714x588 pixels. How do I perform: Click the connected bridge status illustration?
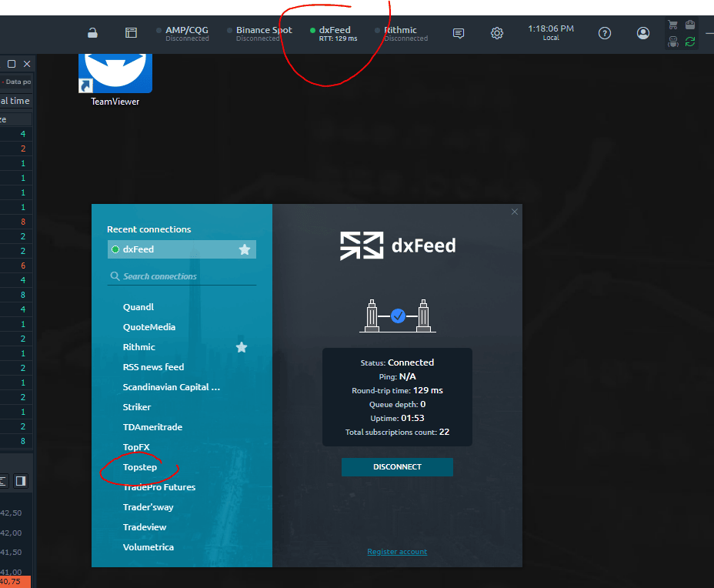398,316
